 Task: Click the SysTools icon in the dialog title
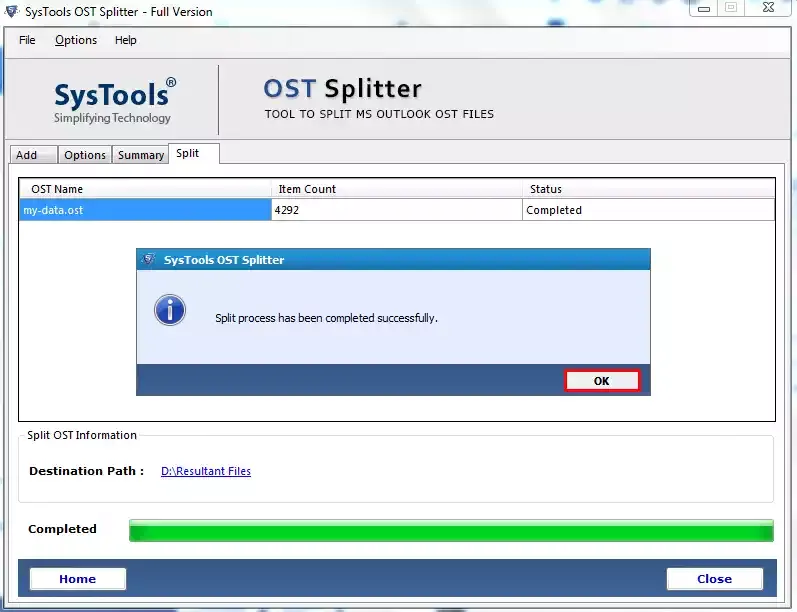pos(148,259)
